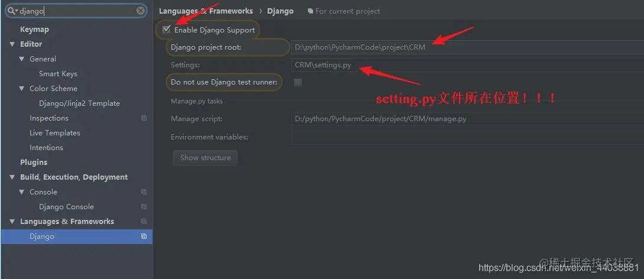The width and height of the screenshot is (644, 279).
Task: Open the Keymap settings page
Action: (x=34, y=29)
